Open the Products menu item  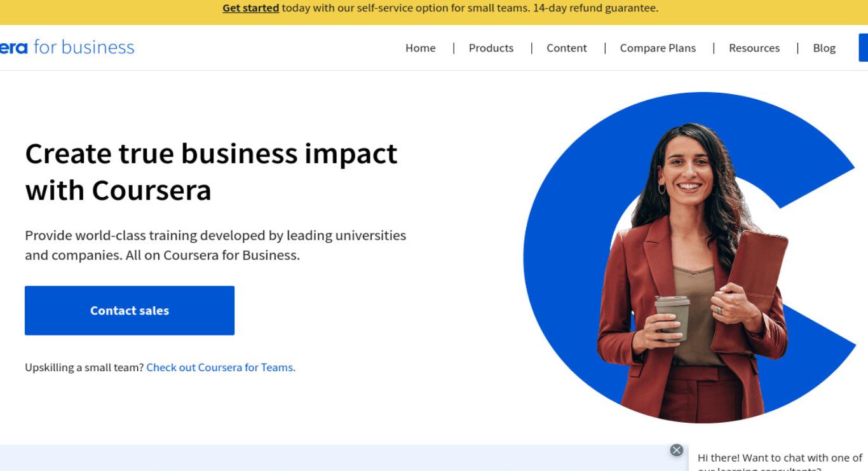pos(491,48)
